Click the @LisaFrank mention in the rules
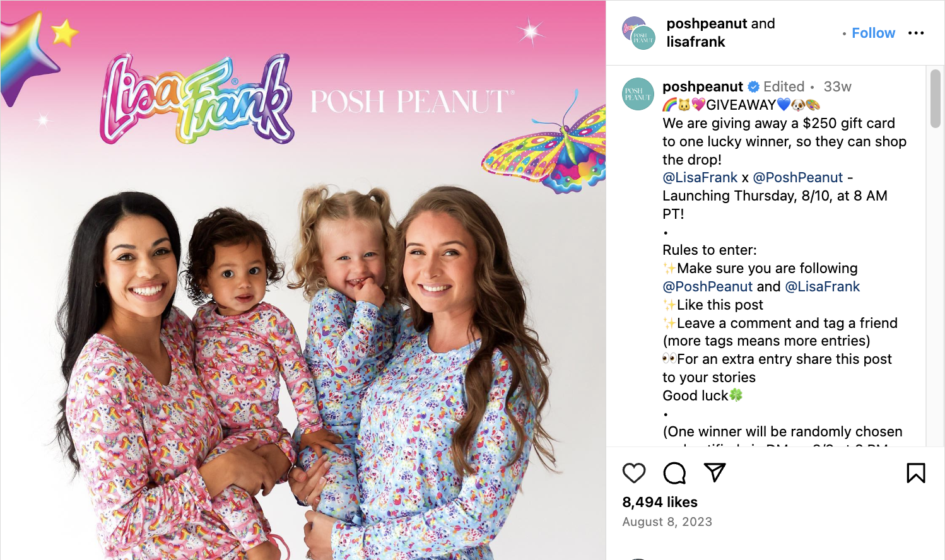The height and width of the screenshot is (560, 945). coord(823,286)
